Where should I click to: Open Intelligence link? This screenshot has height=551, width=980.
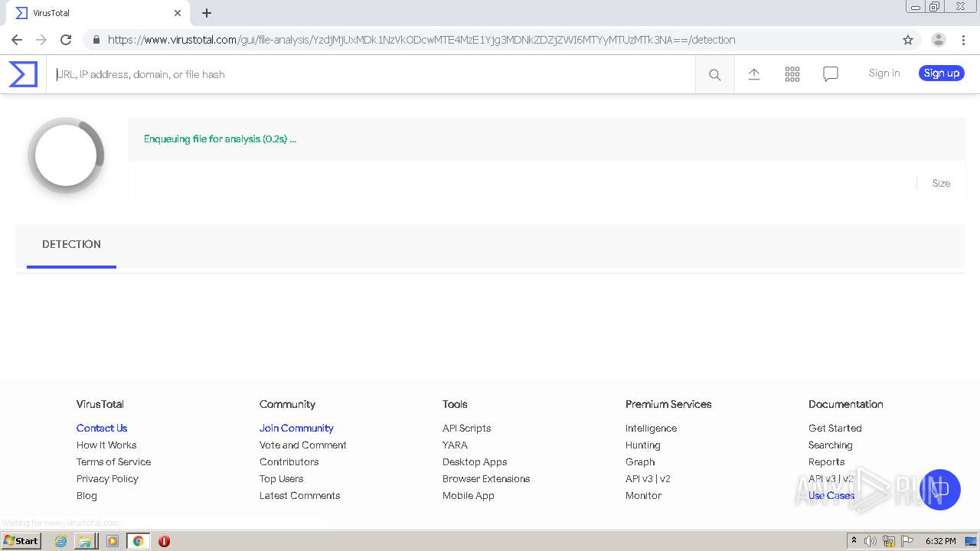[x=651, y=429]
